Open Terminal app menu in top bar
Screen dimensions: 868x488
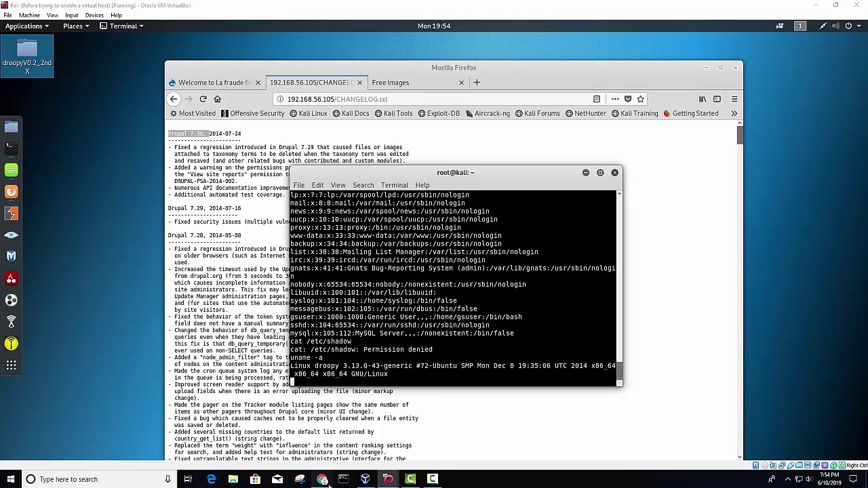(x=122, y=26)
